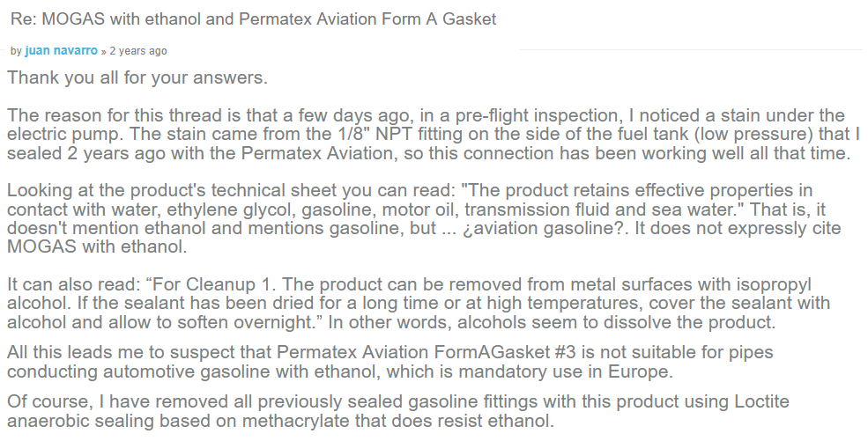Image resolution: width=868 pixels, height=441 pixels.
Task: Click the word "Europe" in the post
Action: click(x=642, y=371)
